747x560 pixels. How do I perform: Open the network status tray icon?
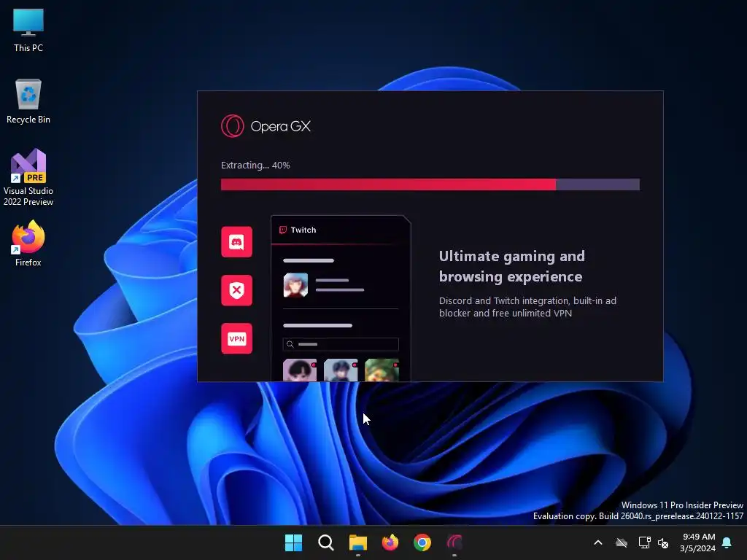click(x=644, y=542)
